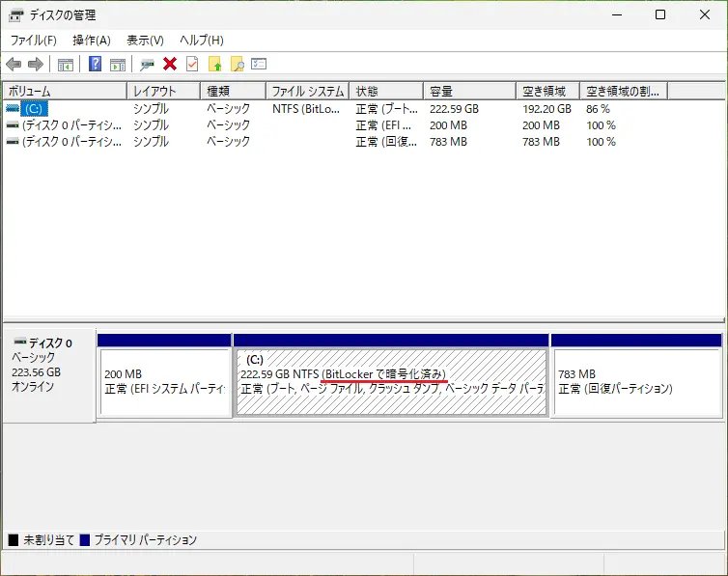This screenshot has height=576, width=728.
Task: Open the 表示(V) menu
Action: pyautogui.click(x=145, y=40)
